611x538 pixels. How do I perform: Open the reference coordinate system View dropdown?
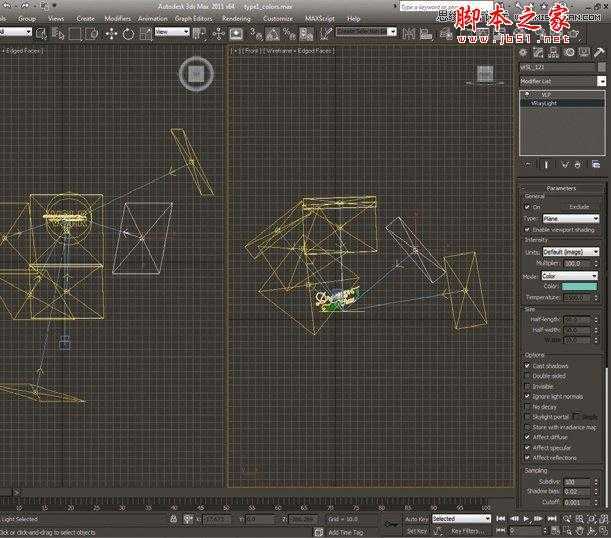172,32
